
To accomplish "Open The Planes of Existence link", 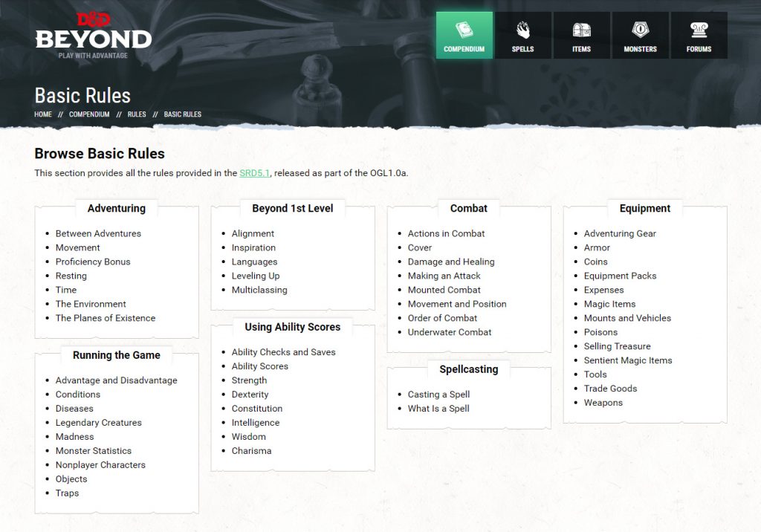I will pos(106,318).
